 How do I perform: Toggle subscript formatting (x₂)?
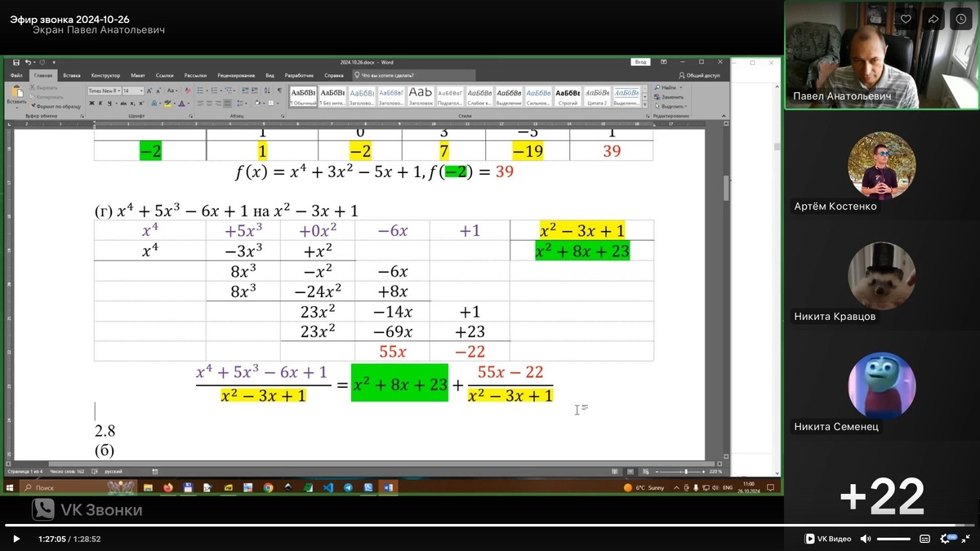132,104
